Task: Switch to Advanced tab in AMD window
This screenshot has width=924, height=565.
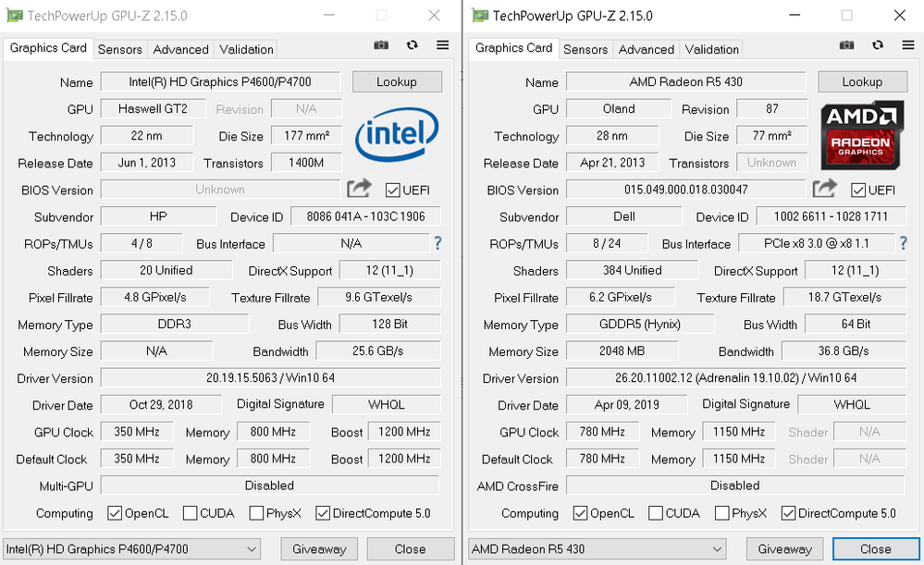Action: pyautogui.click(x=647, y=50)
